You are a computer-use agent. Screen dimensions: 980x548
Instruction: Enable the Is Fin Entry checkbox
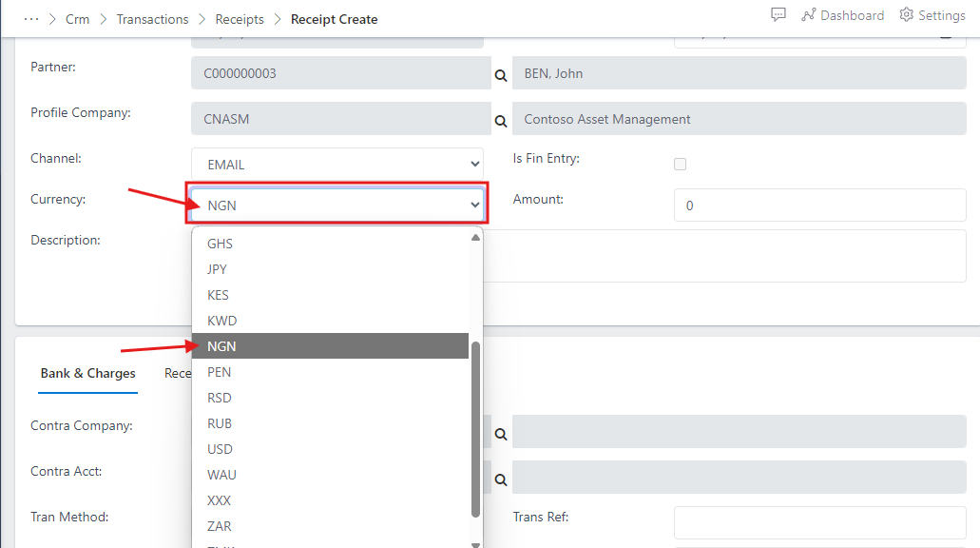click(x=680, y=164)
